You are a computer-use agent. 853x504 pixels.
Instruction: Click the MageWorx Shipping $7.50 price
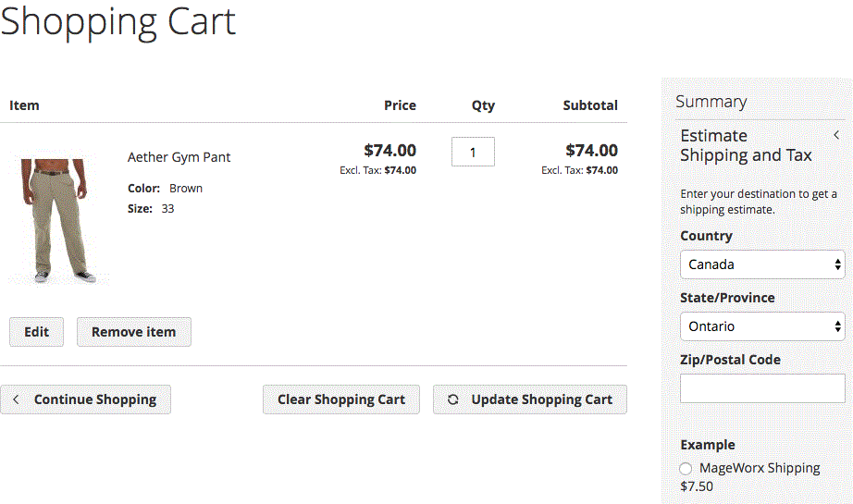click(x=697, y=486)
